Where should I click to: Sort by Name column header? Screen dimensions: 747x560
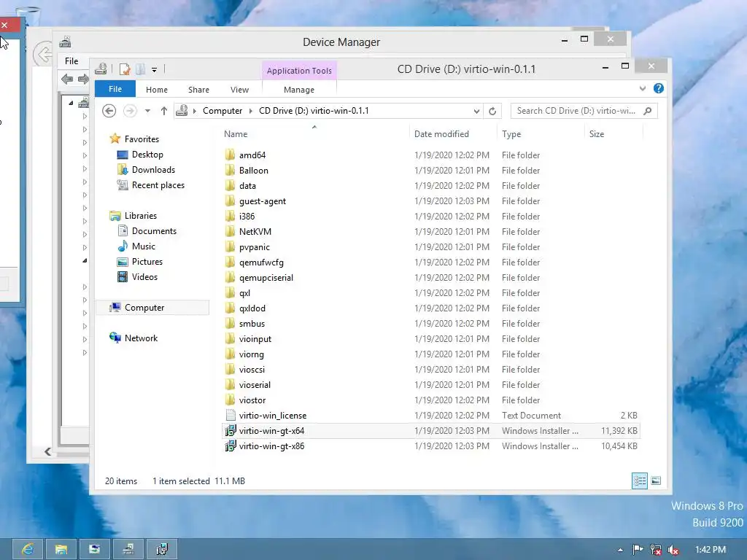236,134
